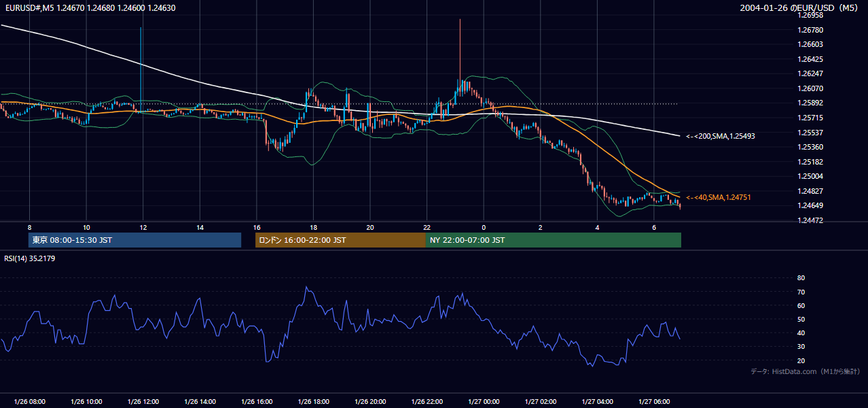Click the 2004-01-26 EUR/USD (M5) title

click(x=800, y=8)
